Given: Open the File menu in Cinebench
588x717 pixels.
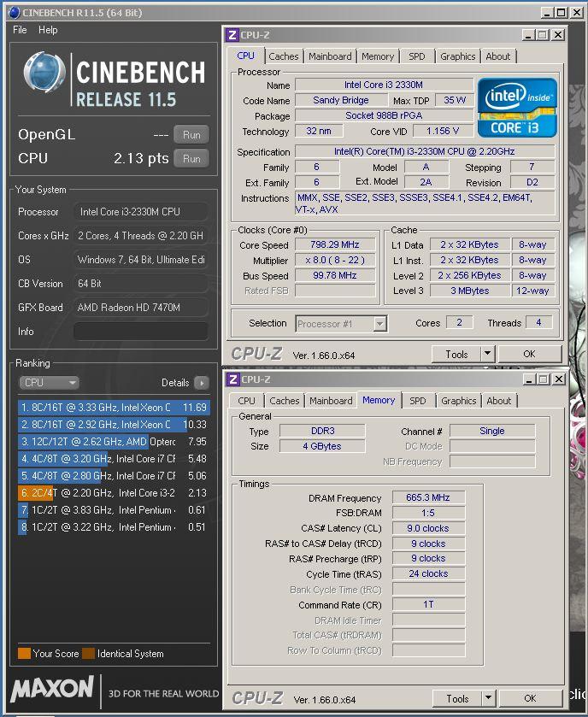Looking at the screenshot, I should coord(20,30).
